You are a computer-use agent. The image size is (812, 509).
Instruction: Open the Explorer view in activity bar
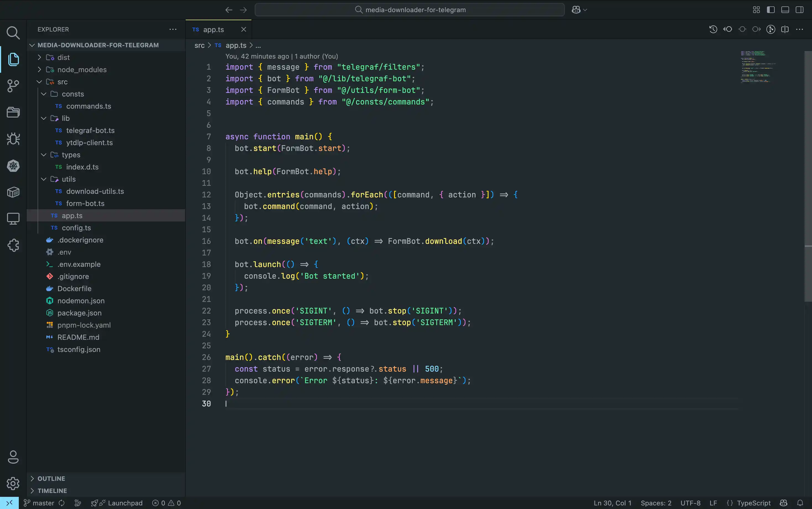[13, 59]
